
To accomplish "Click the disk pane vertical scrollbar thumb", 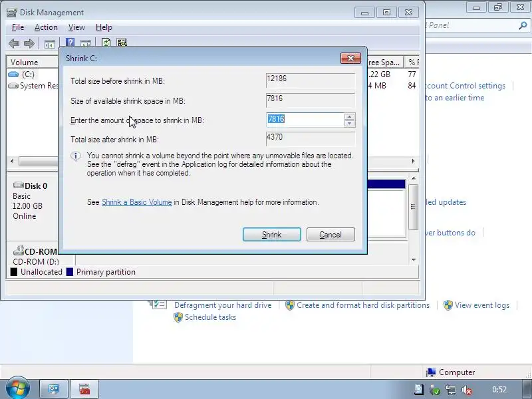I will [x=413, y=207].
